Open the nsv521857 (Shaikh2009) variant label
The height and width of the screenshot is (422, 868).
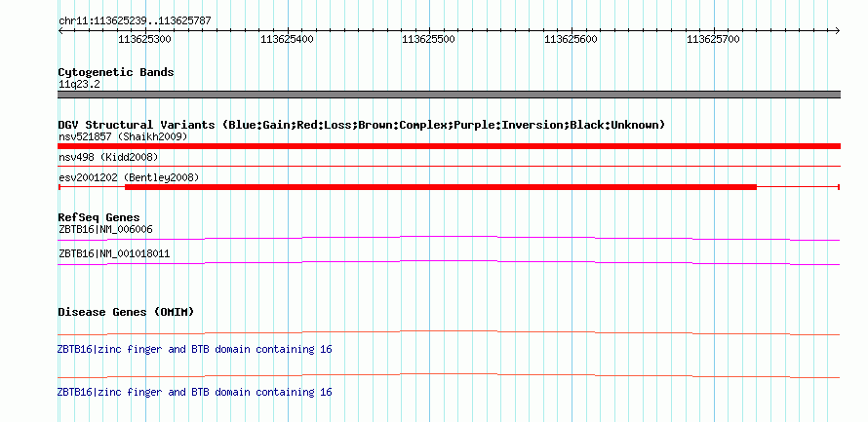pos(123,136)
